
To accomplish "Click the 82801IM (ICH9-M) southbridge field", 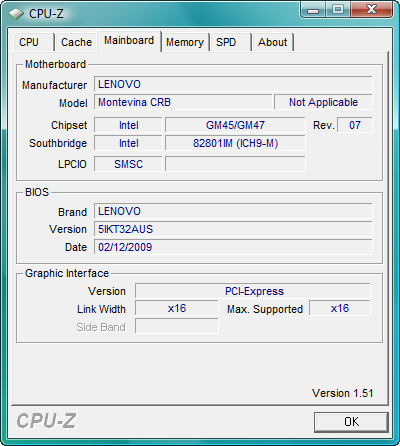I will [x=235, y=143].
